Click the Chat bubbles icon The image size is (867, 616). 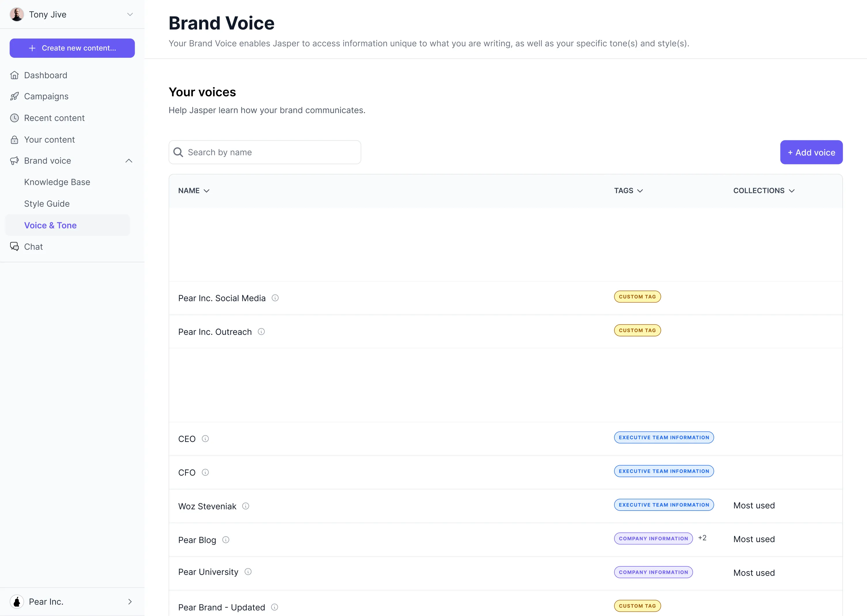[x=14, y=247]
